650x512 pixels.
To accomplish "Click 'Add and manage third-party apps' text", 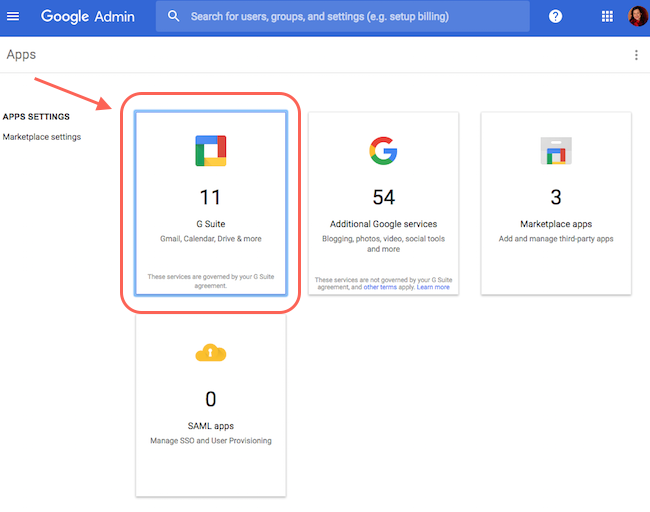I will pyautogui.click(x=556, y=239).
